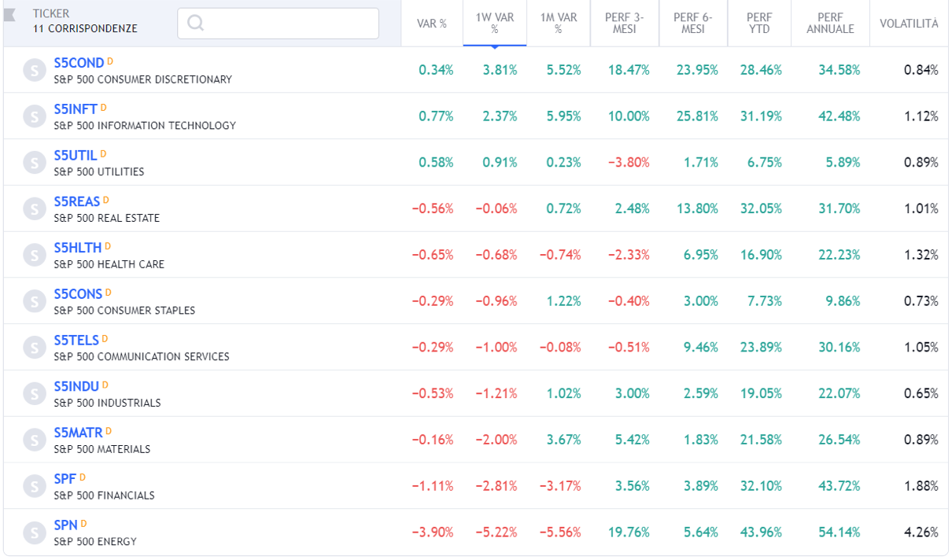Sort by PERF 3-Mesi column header
Viewport: 952px width, 560px height.
tap(625, 24)
